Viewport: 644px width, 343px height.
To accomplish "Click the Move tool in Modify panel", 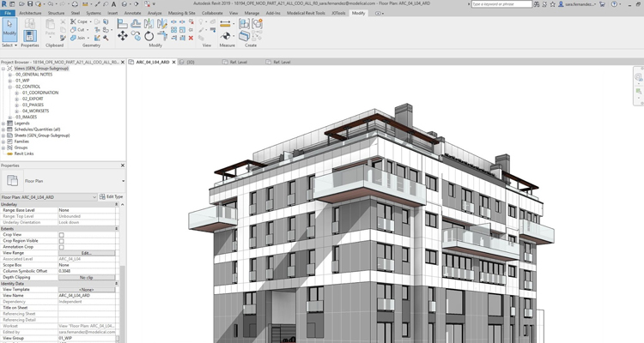I will pyautogui.click(x=123, y=36).
